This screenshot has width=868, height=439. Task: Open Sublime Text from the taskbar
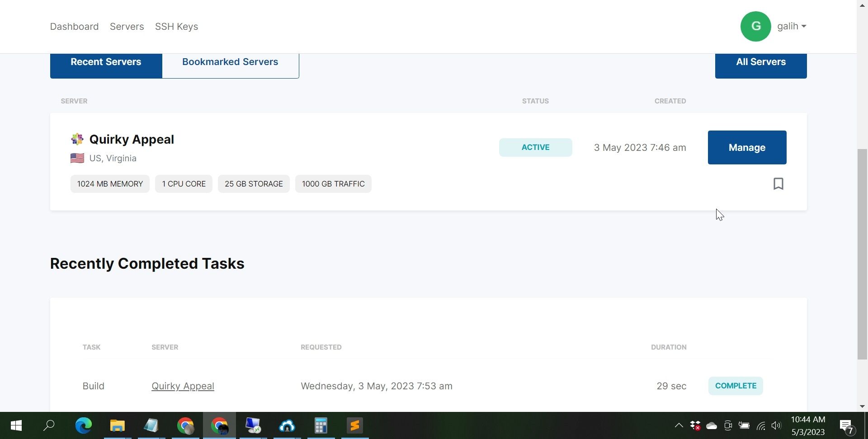pyautogui.click(x=355, y=425)
